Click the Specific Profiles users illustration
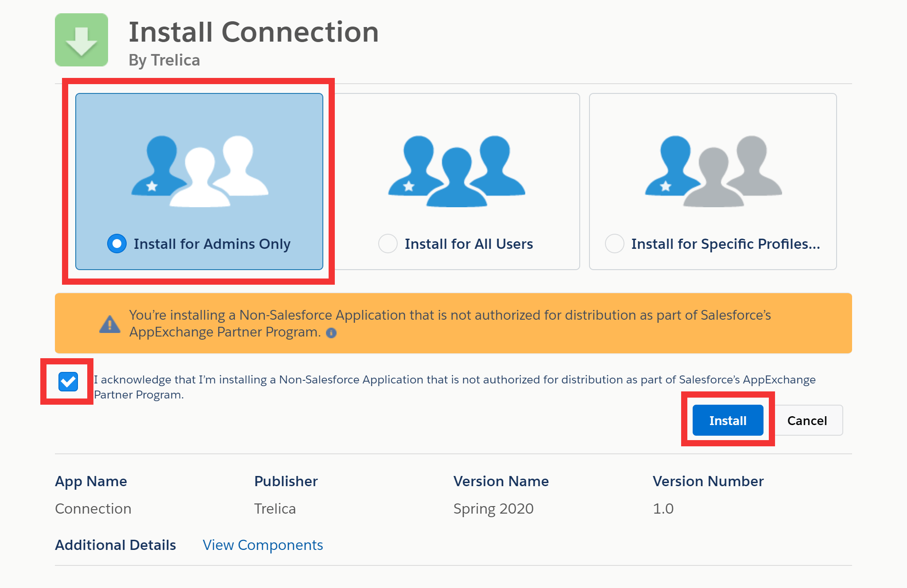The image size is (907, 588). point(713,171)
